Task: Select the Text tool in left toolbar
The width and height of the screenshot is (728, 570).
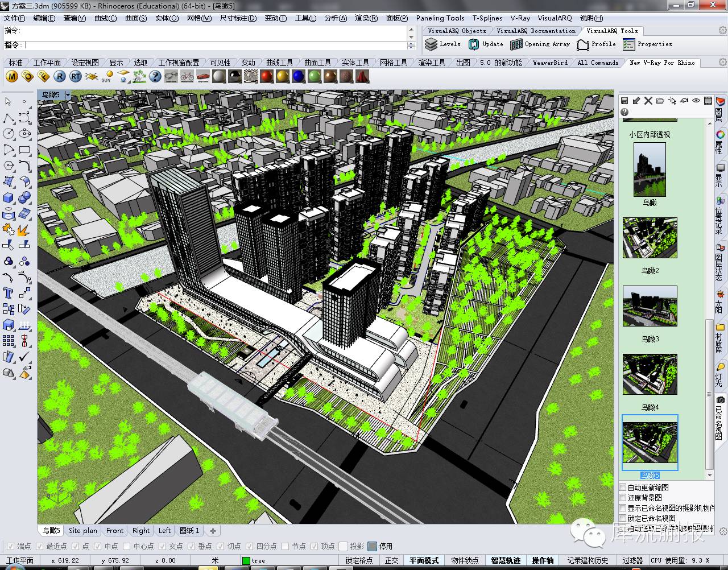Action: click(9, 293)
